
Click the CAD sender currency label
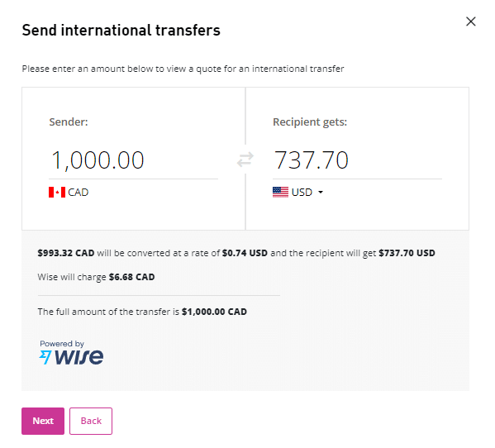tap(79, 192)
